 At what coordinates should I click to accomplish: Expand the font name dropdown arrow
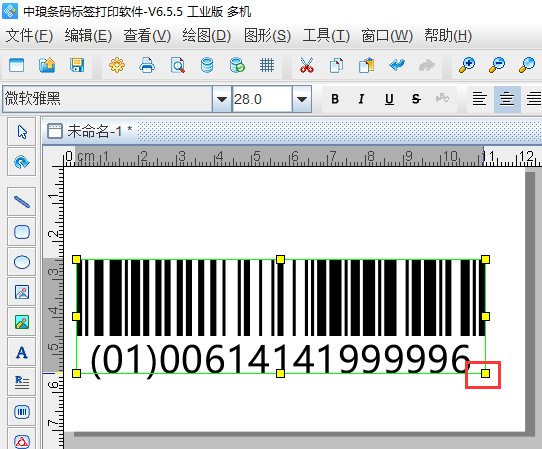[222, 99]
